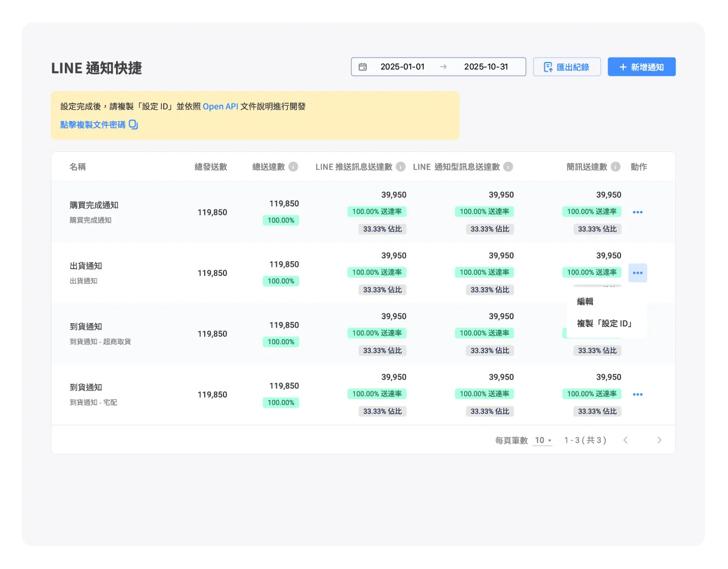Screen dimensions: 728x569
Task: Open actions menu for 到貨通知 - 宅配 row
Action: tap(638, 394)
